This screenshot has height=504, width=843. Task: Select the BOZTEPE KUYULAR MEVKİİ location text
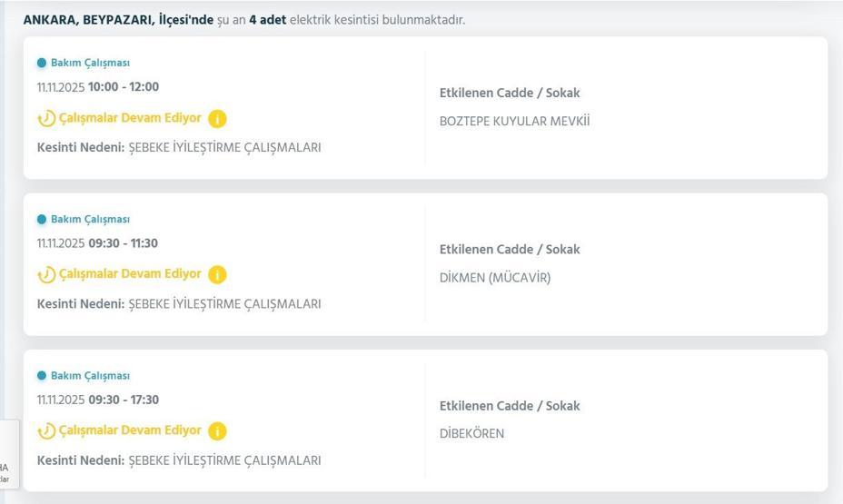[514, 122]
